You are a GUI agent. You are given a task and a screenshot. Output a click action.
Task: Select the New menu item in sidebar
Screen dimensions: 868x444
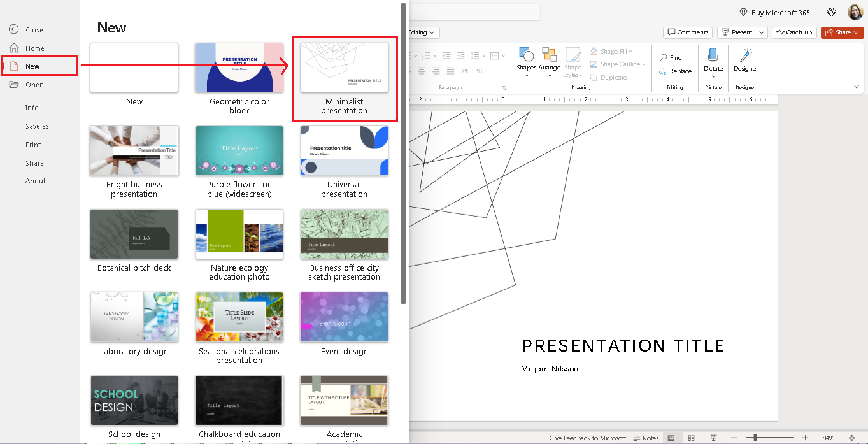tap(33, 65)
